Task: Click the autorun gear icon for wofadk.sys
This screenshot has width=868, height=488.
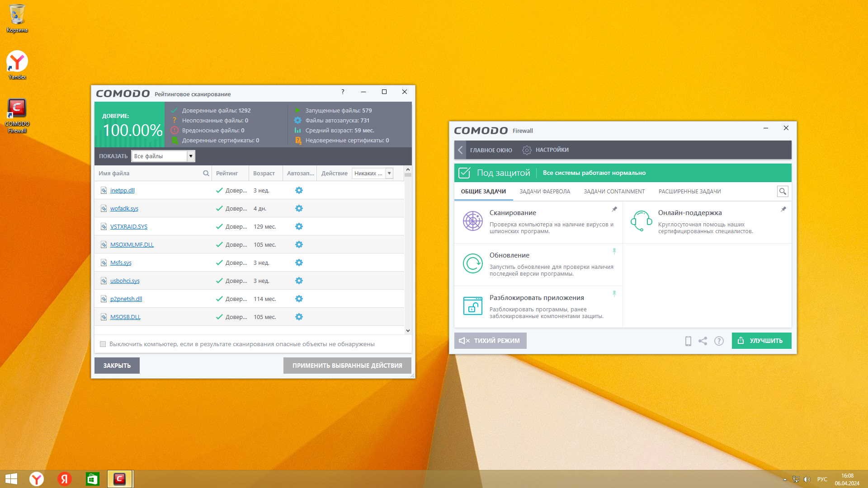Action: tap(299, 208)
